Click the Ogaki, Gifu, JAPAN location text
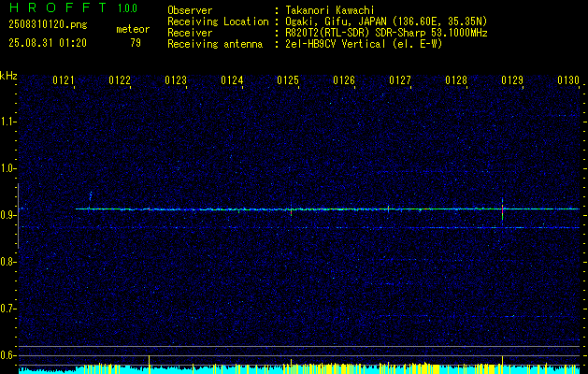 pyautogui.click(x=386, y=22)
